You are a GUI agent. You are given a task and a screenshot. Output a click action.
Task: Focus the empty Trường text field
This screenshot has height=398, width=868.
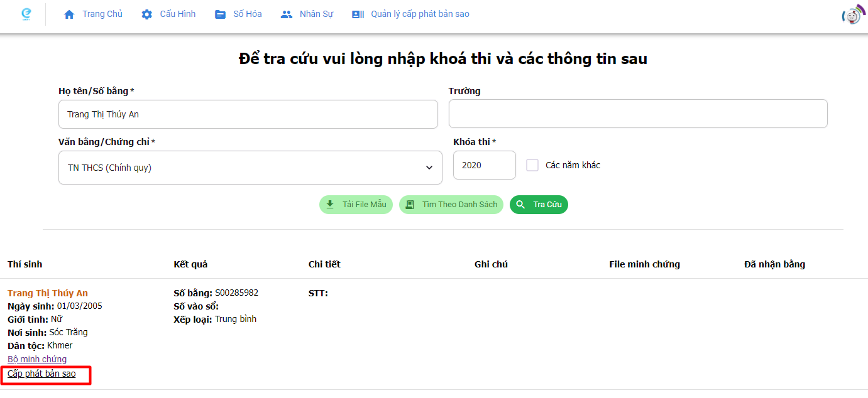637,114
